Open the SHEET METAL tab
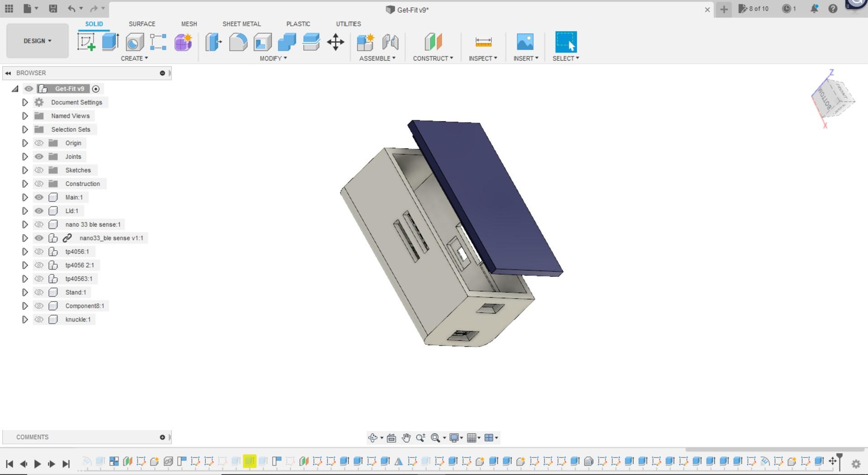The height and width of the screenshot is (475, 868). tap(241, 24)
